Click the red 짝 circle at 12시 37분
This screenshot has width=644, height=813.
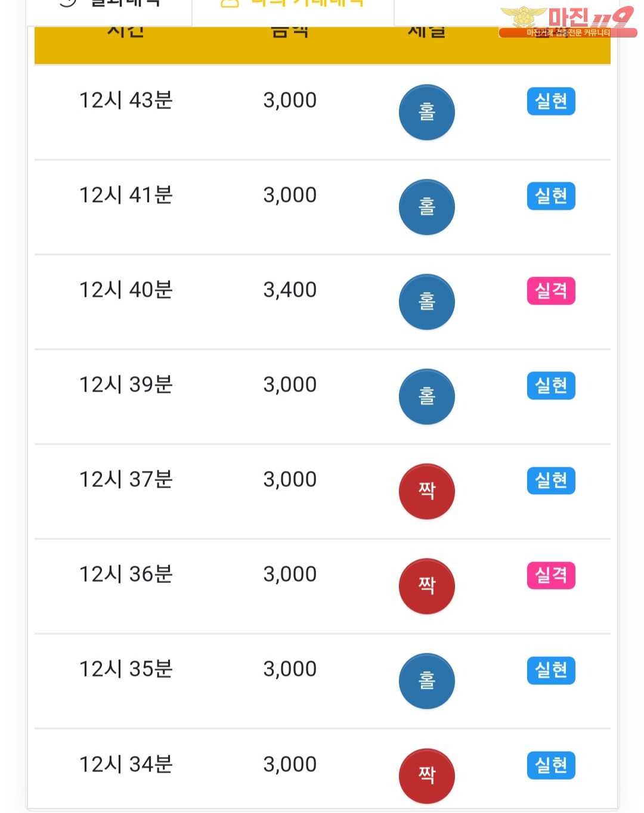pos(426,492)
